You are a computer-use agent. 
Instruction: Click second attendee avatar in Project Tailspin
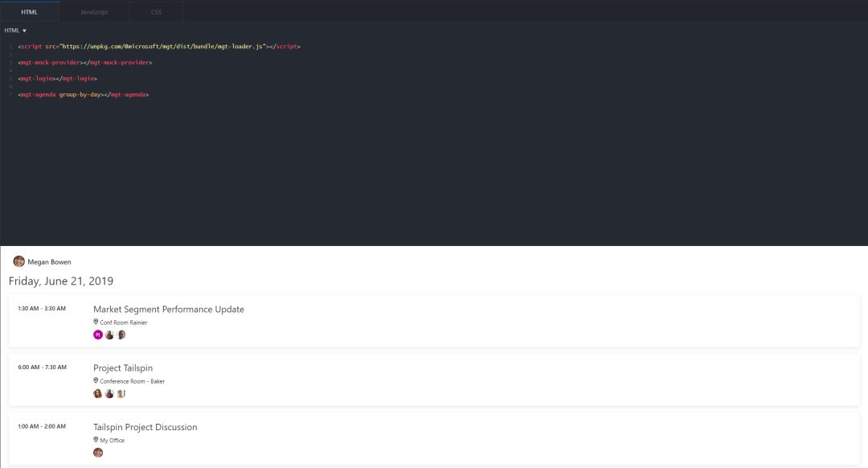[x=109, y=394]
